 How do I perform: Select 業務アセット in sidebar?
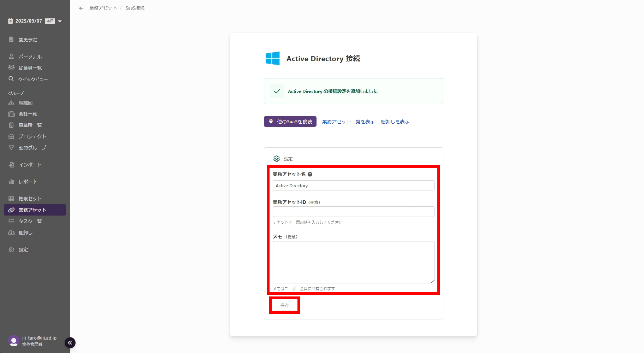point(35,210)
